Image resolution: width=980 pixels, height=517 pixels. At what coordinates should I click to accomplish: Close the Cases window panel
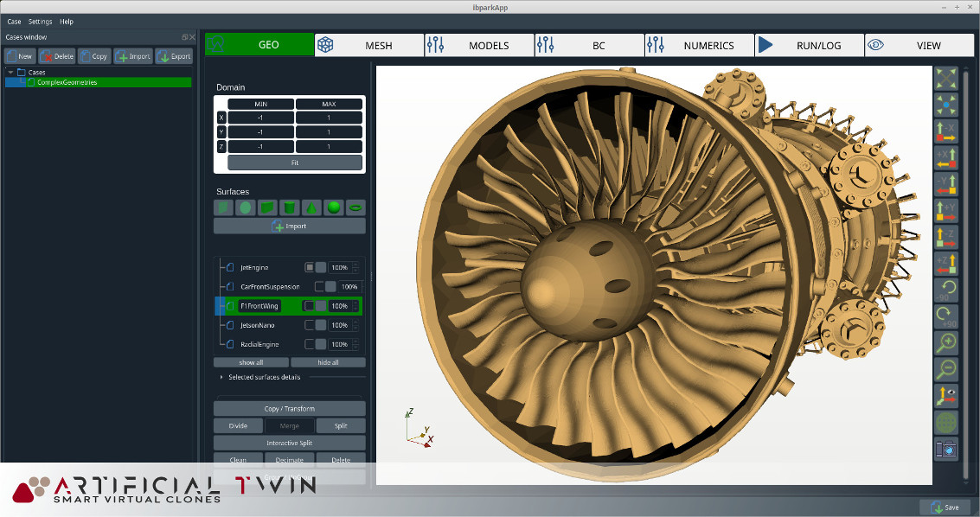(x=192, y=37)
